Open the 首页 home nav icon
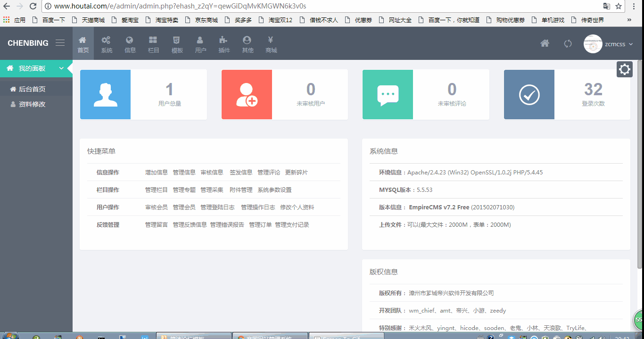The height and width of the screenshot is (339, 644). point(83,44)
